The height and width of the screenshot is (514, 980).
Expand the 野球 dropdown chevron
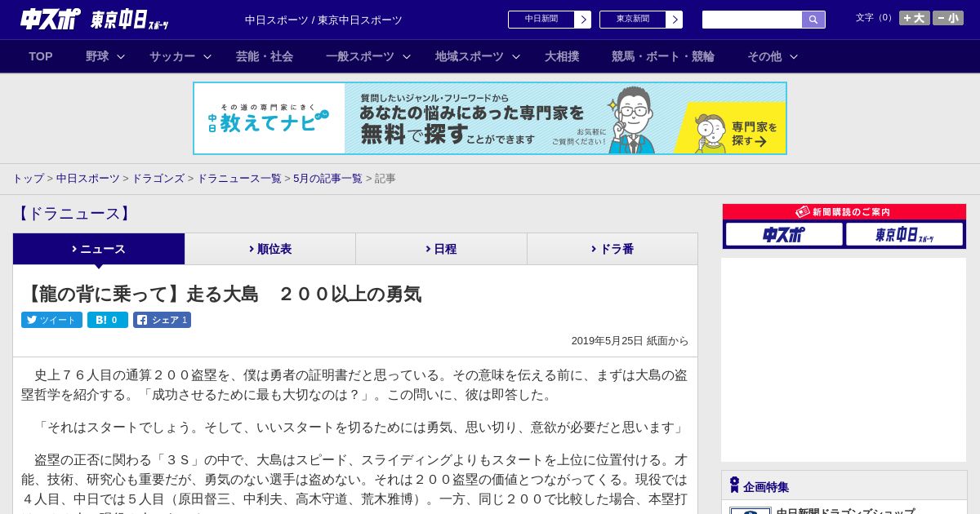121,57
